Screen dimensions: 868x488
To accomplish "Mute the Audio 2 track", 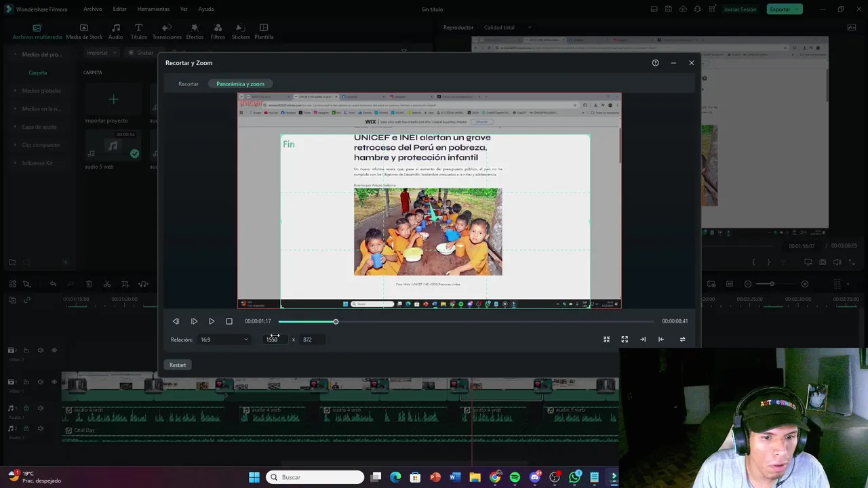I will click(x=40, y=428).
